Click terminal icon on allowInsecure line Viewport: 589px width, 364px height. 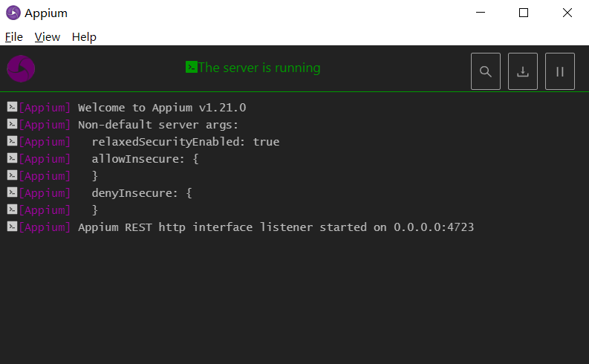pos(12,158)
